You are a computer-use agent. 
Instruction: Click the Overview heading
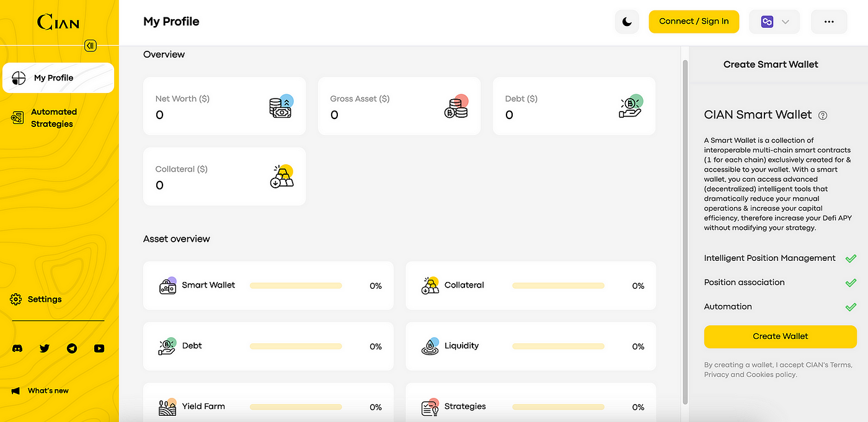pos(164,55)
